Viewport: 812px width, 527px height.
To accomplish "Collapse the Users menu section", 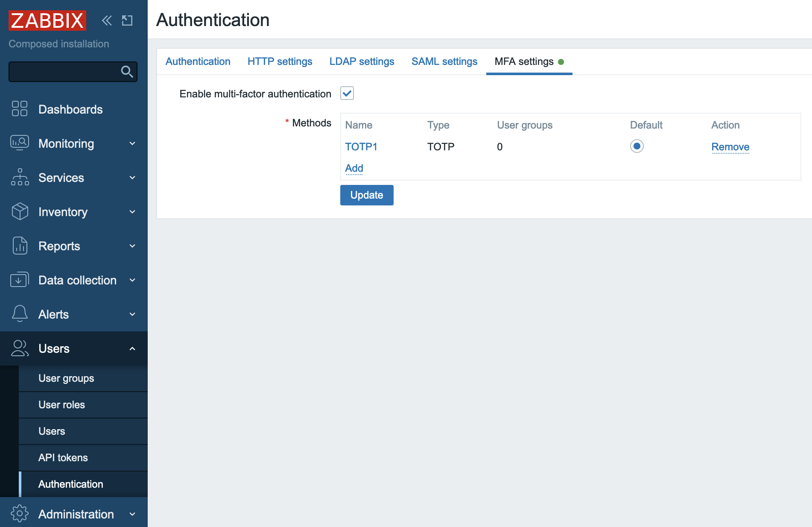I will pyautogui.click(x=131, y=348).
